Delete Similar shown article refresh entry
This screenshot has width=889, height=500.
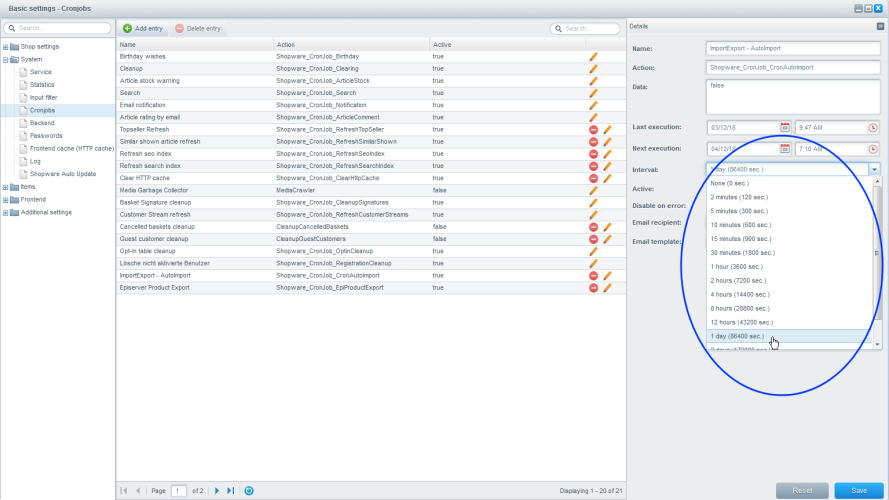593,142
